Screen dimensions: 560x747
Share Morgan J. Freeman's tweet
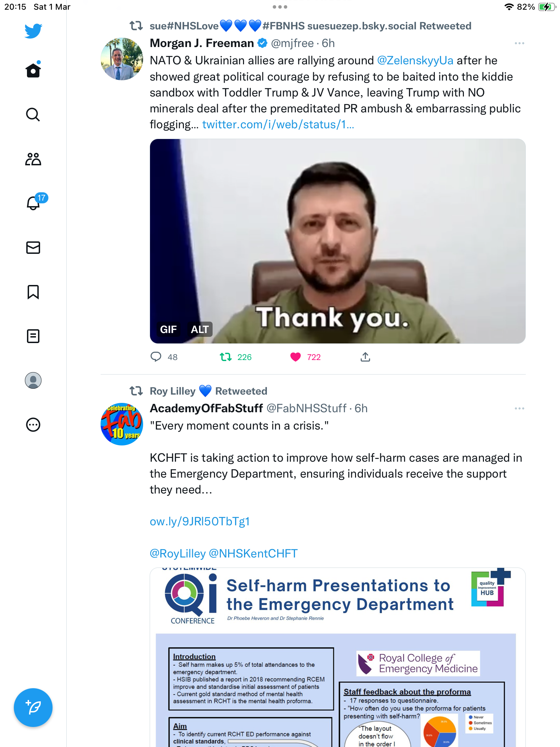[365, 357]
